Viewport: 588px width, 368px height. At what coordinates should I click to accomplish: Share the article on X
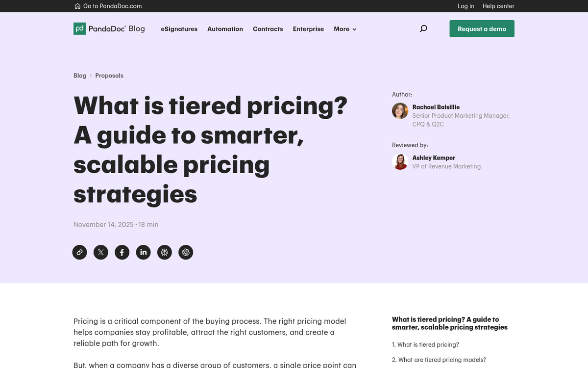[100, 252]
